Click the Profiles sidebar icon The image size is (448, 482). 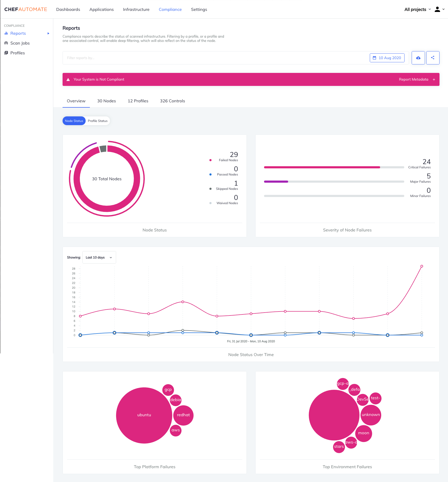click(x=6, y=53)
